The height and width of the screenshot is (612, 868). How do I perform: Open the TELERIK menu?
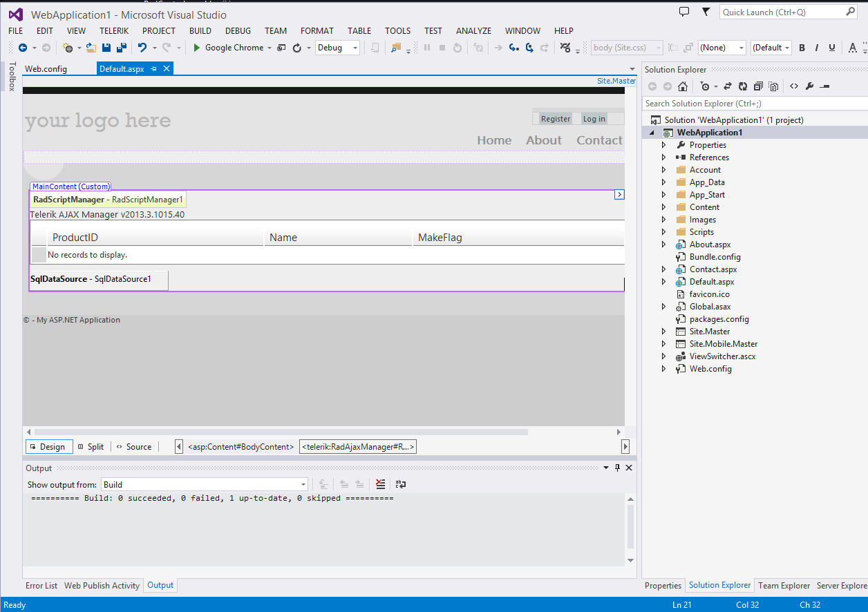tap(114, 30)
